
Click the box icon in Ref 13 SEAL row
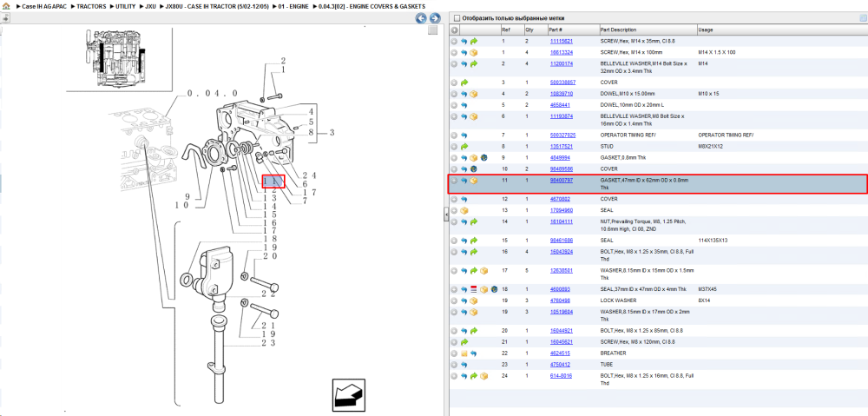click(464, 210)
